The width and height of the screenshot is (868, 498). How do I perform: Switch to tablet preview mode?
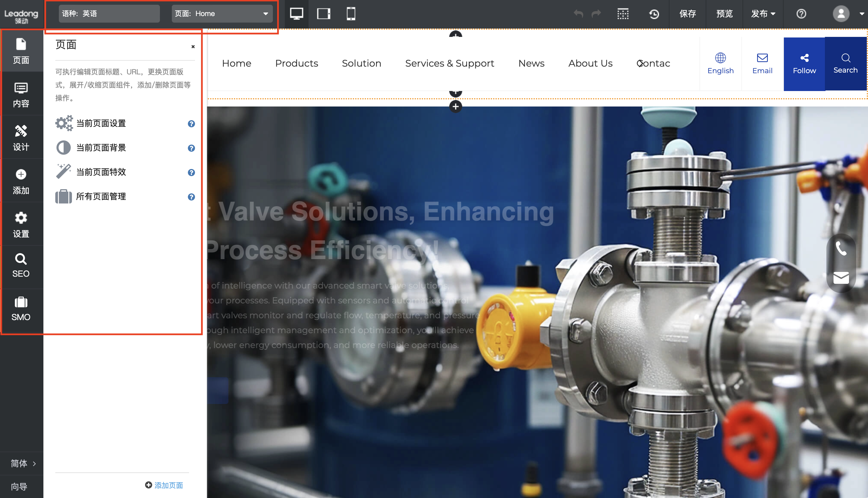323,14
